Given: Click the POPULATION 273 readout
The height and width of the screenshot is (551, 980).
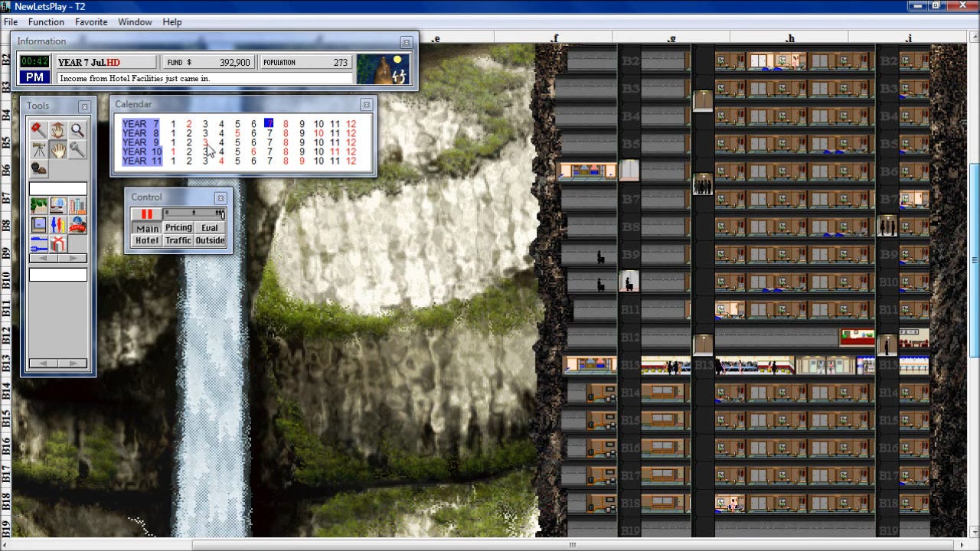Looking at the screenshot, I should [x=305, y=62].
